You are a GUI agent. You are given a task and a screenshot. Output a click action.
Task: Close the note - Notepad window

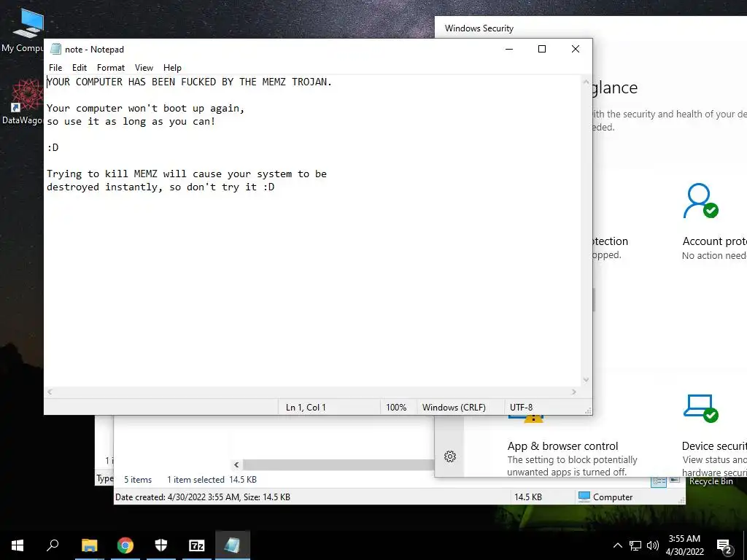coord(575,49)
